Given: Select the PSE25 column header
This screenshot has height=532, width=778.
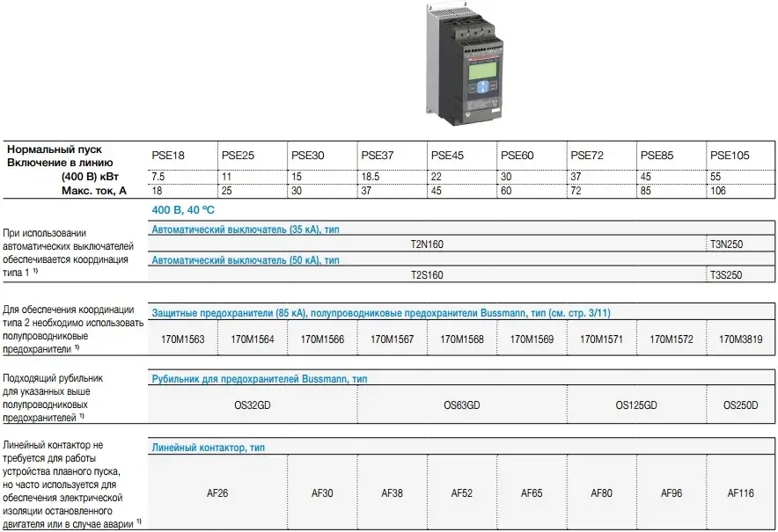Looking at the screenshot, I should coord(238,155).
